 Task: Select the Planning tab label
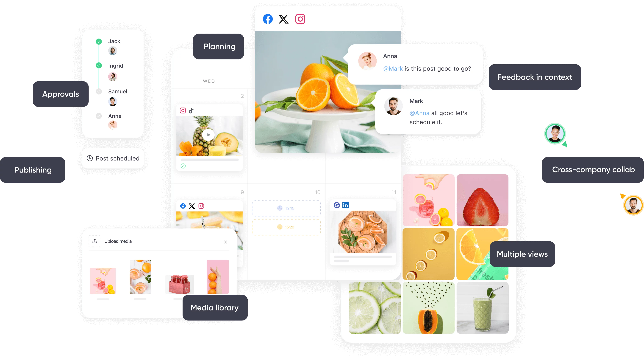click(219, 46)
